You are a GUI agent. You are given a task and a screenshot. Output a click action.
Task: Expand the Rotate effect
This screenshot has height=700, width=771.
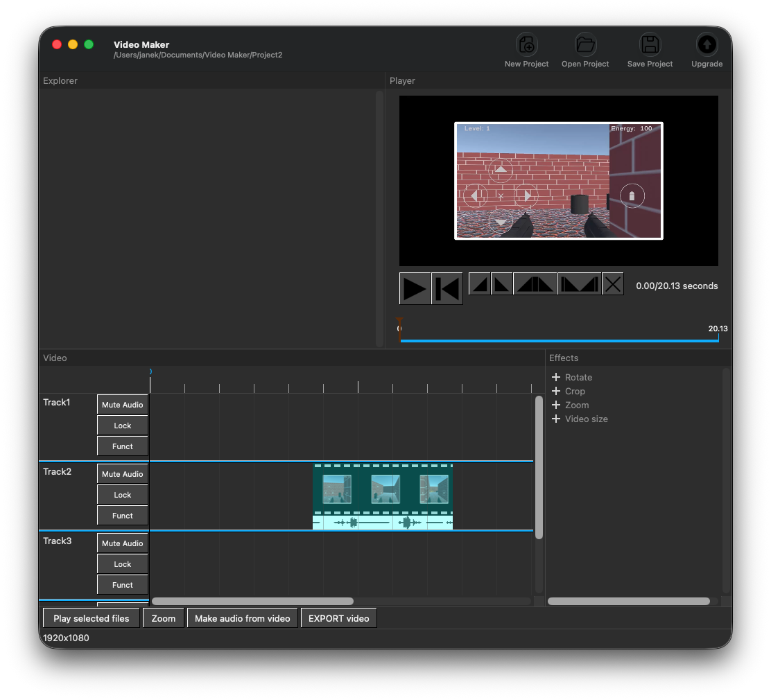coord(556,378)
